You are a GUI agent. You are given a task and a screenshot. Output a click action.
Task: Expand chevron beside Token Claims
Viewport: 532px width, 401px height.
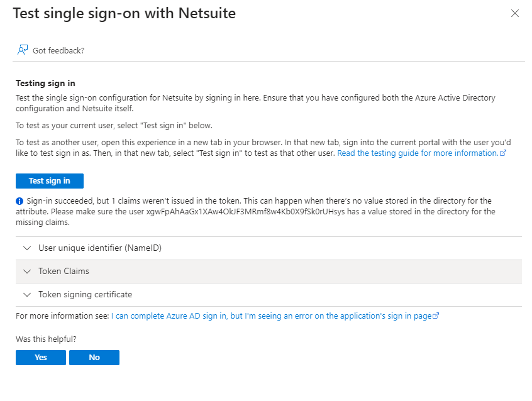27,272
